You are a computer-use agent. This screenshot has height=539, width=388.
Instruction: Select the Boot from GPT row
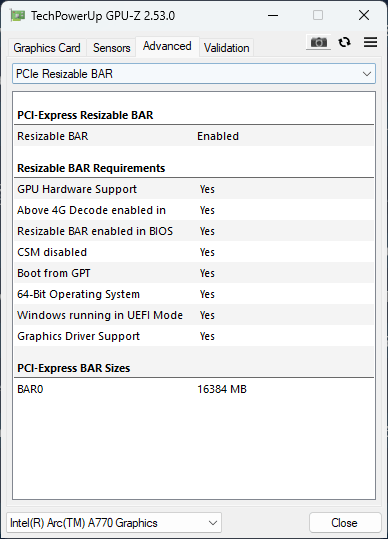pos(194,273)
